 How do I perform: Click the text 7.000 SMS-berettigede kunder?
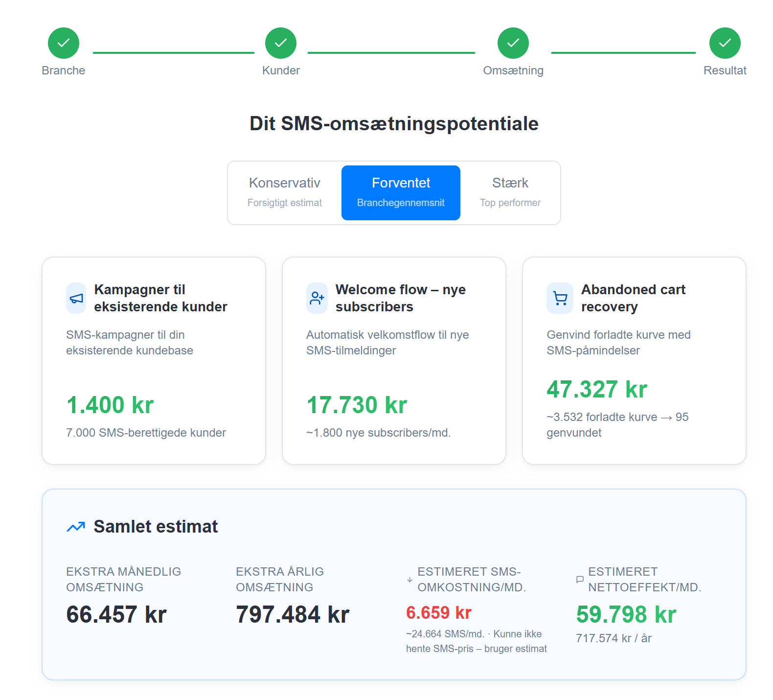(x=146, y=433)
